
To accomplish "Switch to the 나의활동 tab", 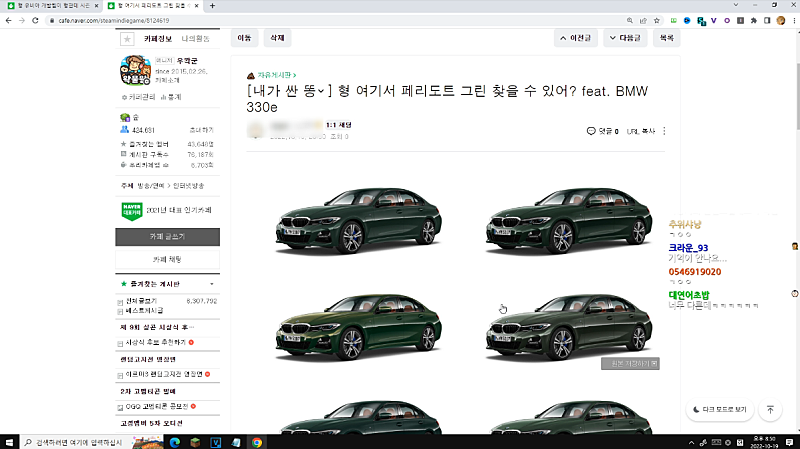I will point(196,38).
